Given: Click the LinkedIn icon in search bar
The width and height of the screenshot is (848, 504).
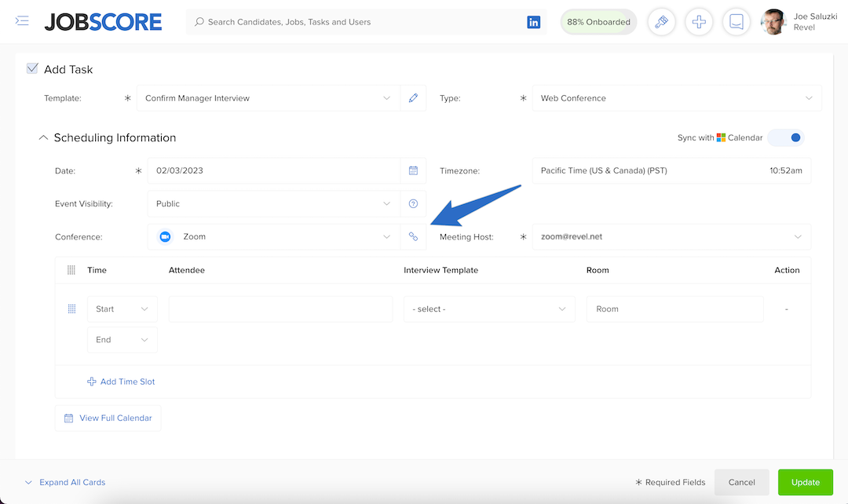Looking at the screenshot, I should (x=533, y=22).
